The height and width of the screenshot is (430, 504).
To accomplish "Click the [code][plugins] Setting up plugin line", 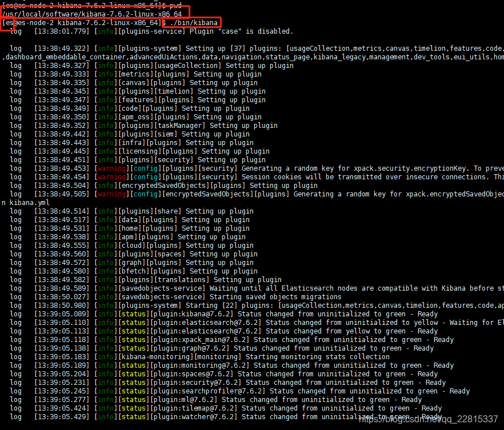I will [130, 108].
